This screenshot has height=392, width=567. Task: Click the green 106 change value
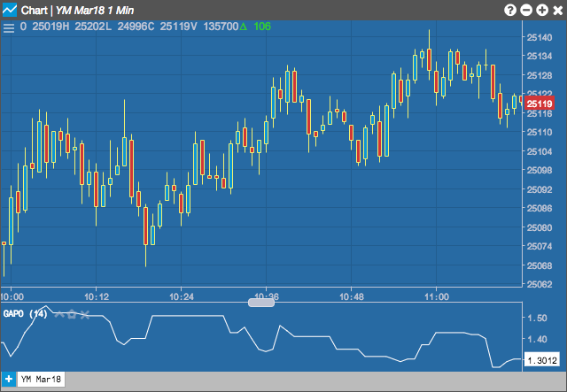tap(262, 27)
